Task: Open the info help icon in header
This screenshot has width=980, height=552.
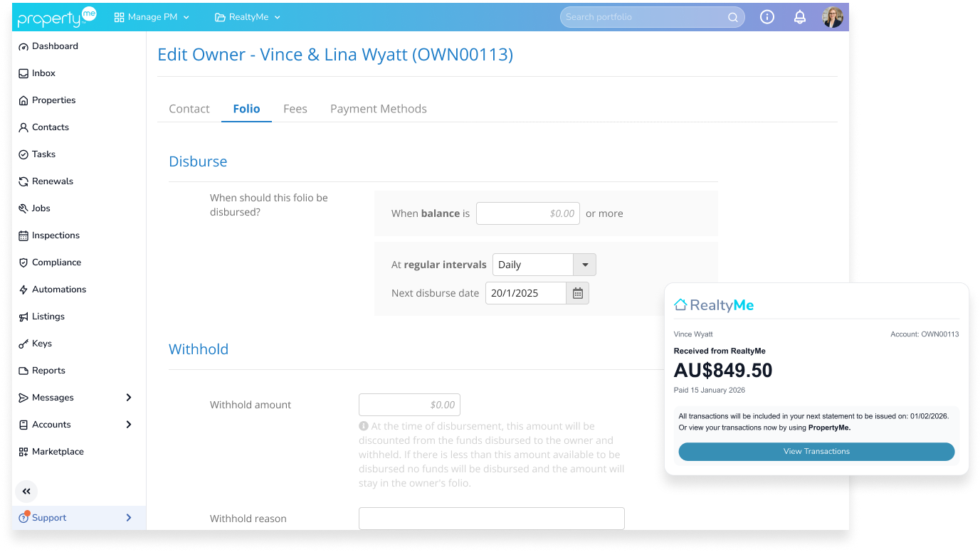Action: pos(767,17)
